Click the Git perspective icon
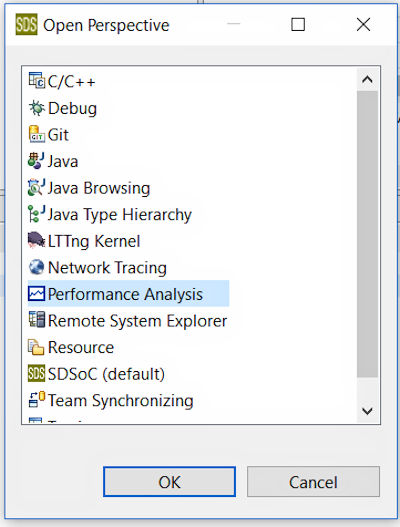 pos(36,134)
